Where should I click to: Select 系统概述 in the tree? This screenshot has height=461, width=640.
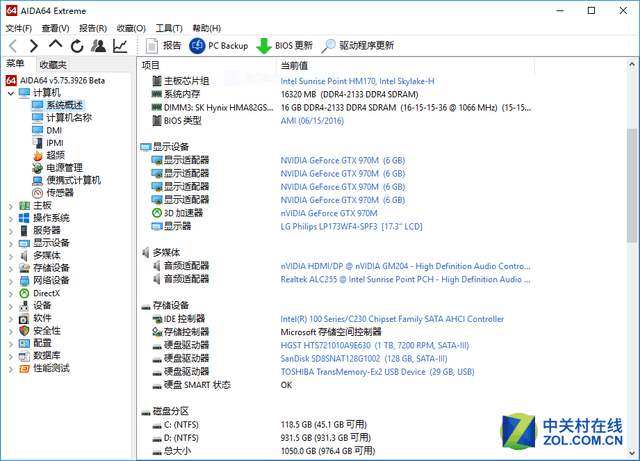click(58, 105)
